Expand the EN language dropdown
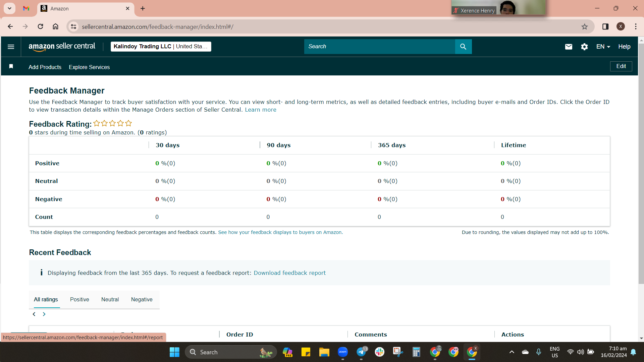This screenshot has height=362, width=644. pos(603,47)
